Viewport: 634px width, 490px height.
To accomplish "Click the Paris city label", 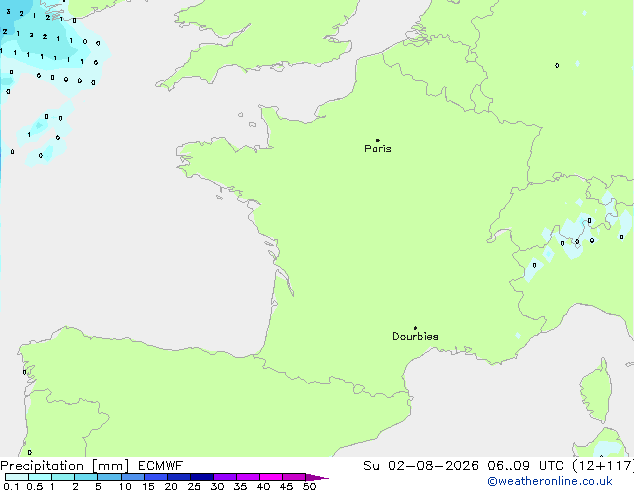I will pos(378,149).
